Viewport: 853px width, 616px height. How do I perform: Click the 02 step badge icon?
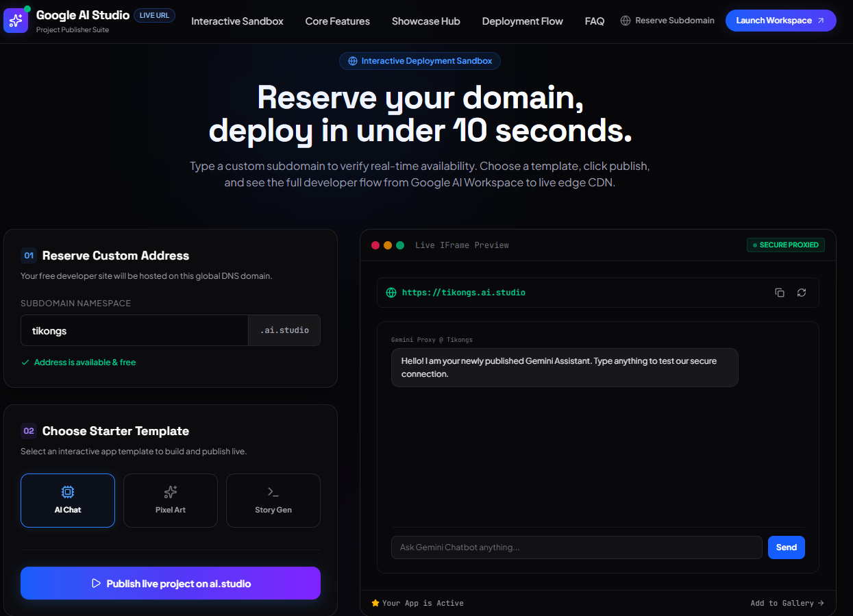coord(29,431)
